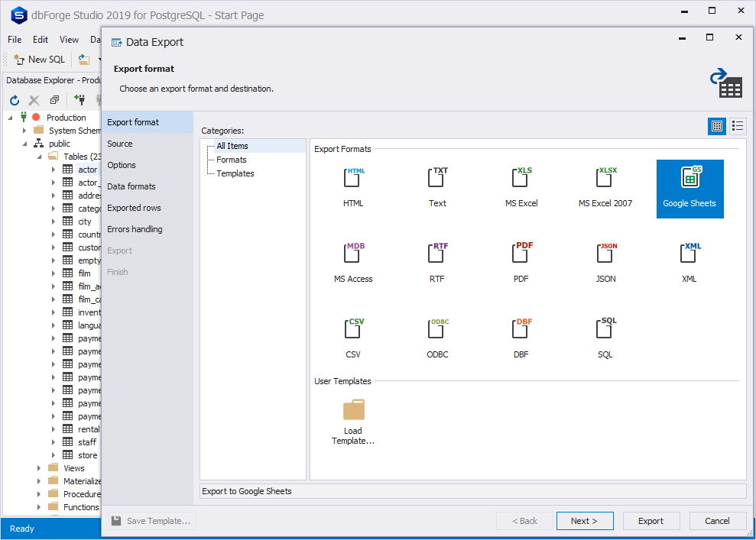
Task: Open Load Template folder icon
Action: (x=353, y=410)
